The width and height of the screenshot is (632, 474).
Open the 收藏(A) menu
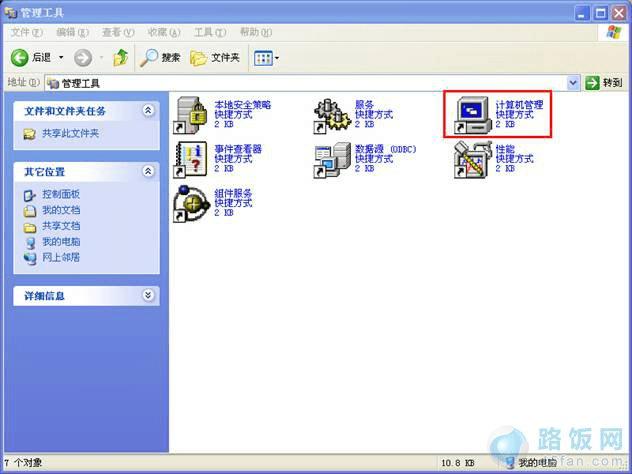point(164,32)
